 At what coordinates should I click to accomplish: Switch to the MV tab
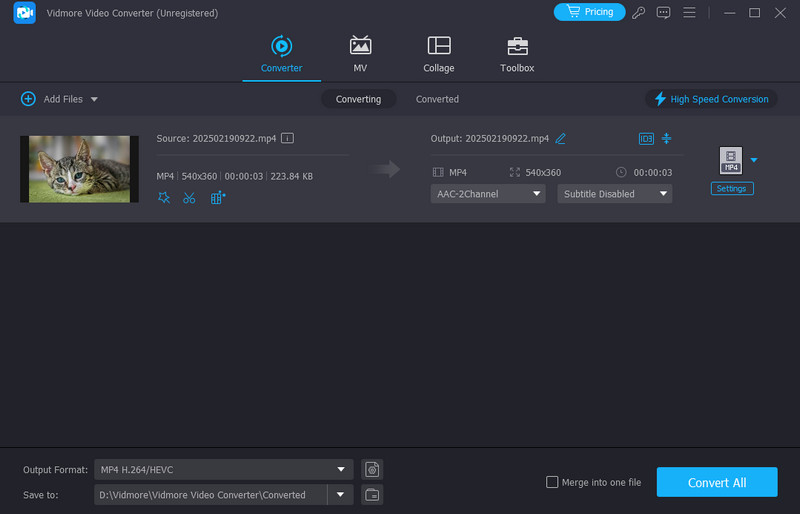click(360, 55)
